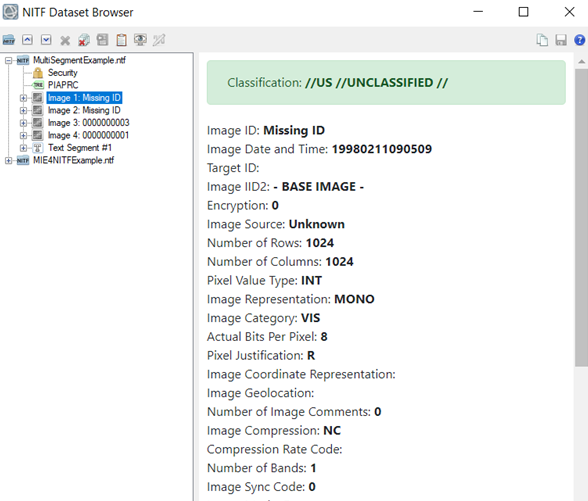Expand the MIE4NITFExample.ntf tree node
Viewport: 588px width, 501px height.
[x=8, y=160]
